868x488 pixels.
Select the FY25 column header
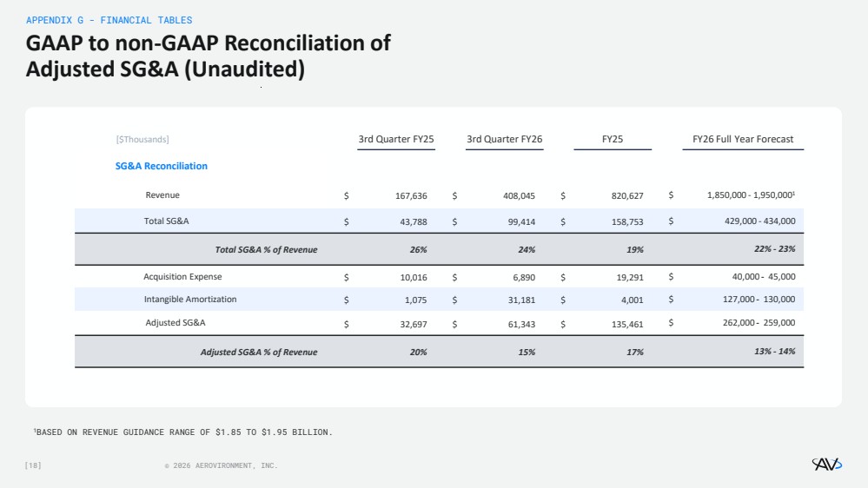coord(612,139)
